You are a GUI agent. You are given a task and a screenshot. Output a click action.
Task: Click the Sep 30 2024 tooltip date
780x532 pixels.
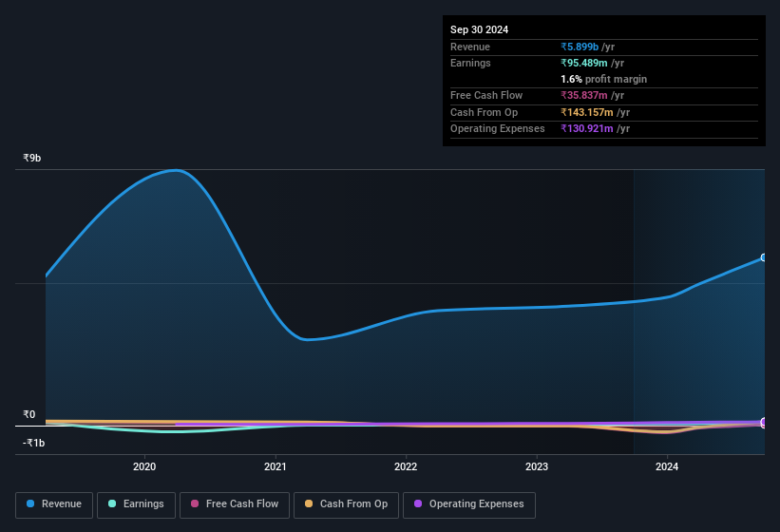(x=479, y=29)
